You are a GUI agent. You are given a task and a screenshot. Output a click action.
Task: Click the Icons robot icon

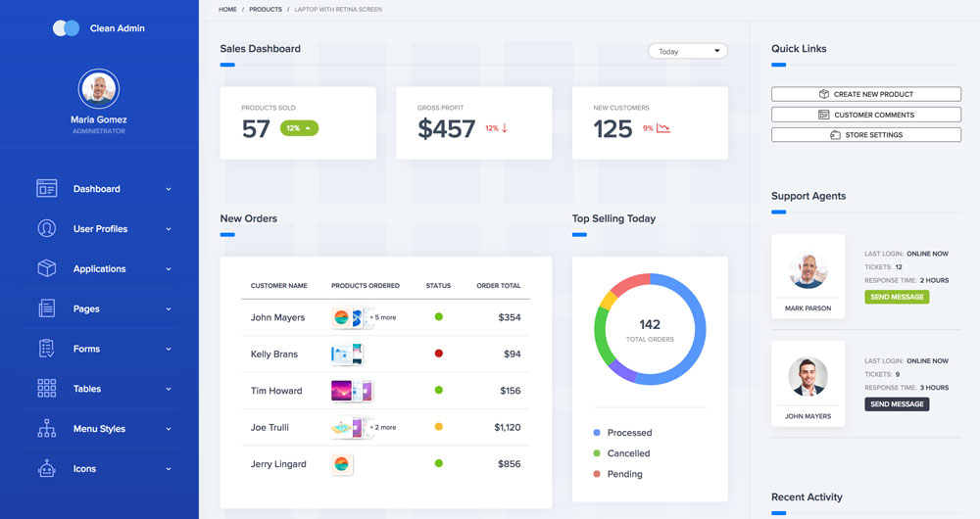[46, 469]
